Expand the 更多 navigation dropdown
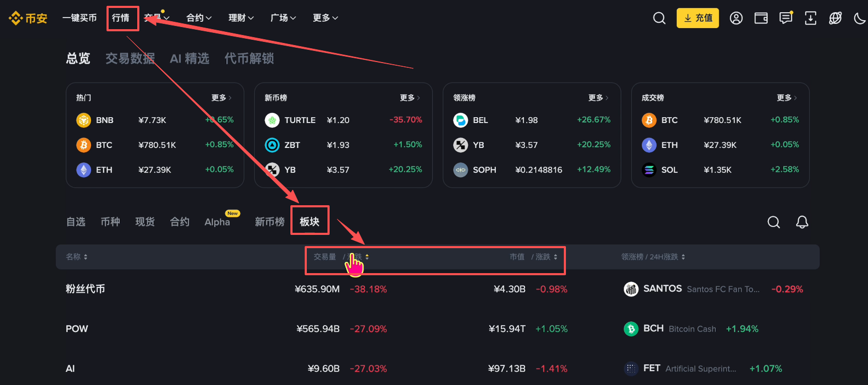The image size is (868, 385). click(x=325, y=18)
